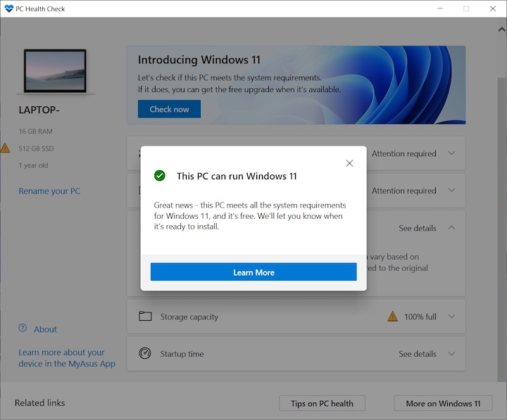This screenshot has width=507, height=420.
Task: Open More on Windows 11
Action: click(x=443, y=403)
